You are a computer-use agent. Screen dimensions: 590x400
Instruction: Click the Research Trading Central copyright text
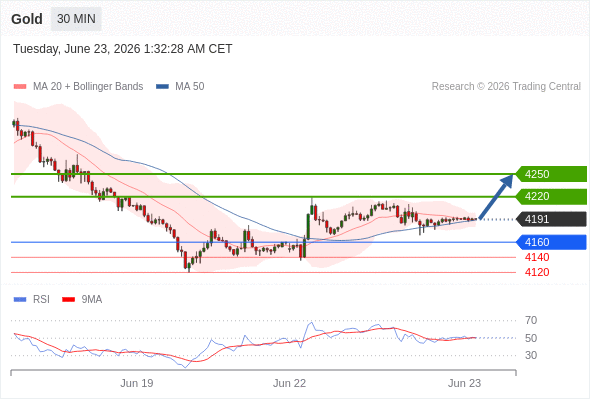coord(506,87)
